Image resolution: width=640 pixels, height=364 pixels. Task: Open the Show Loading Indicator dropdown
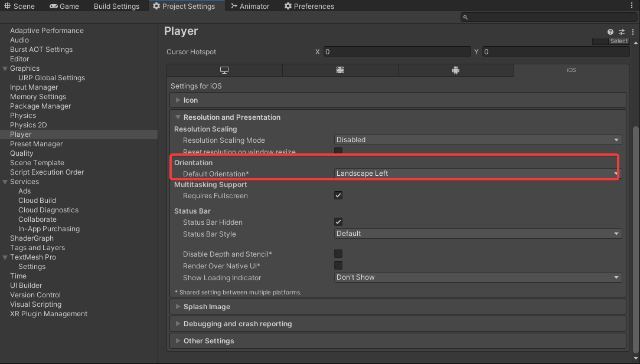tap(478, 277)
